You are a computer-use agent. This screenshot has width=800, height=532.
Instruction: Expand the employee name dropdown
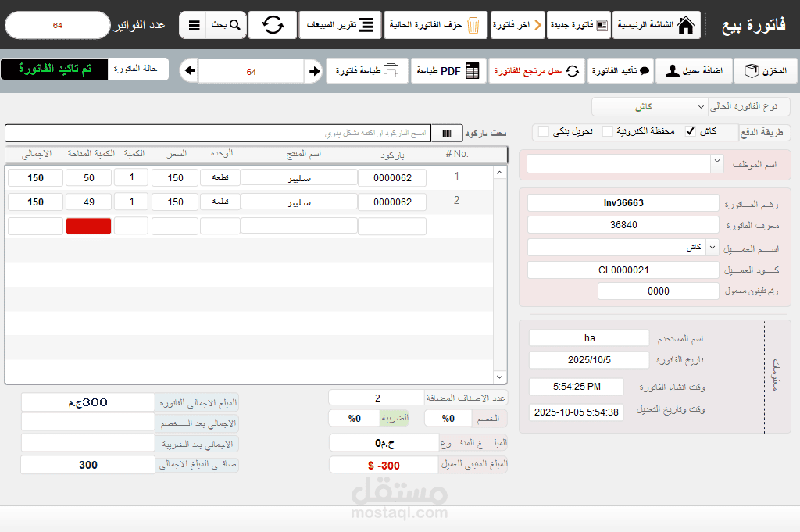[x=716, y=162]
